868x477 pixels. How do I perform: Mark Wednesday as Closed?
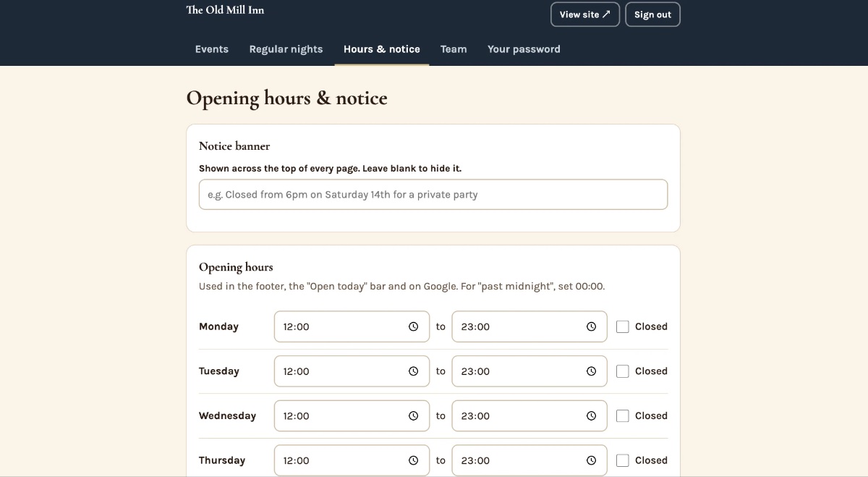pyautogui.click(x=622, y=416)
